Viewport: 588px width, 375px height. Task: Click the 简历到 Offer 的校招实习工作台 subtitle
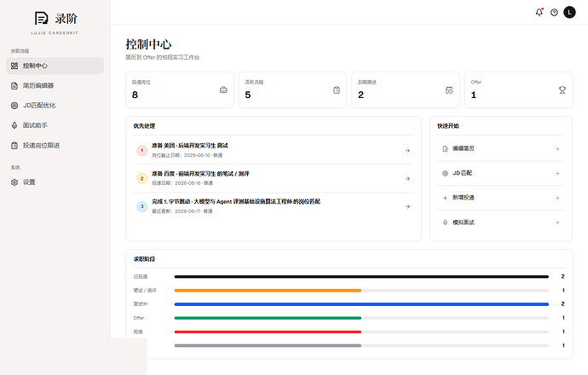coord(163,57)
